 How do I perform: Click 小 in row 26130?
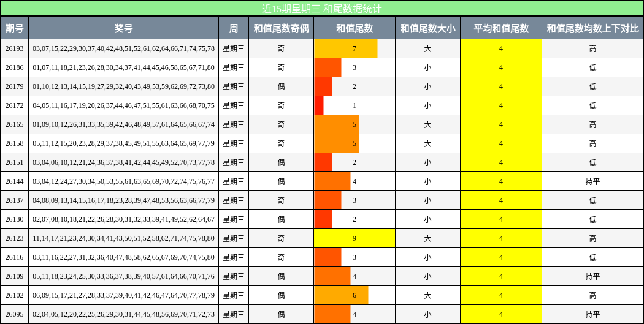(427, 219)
